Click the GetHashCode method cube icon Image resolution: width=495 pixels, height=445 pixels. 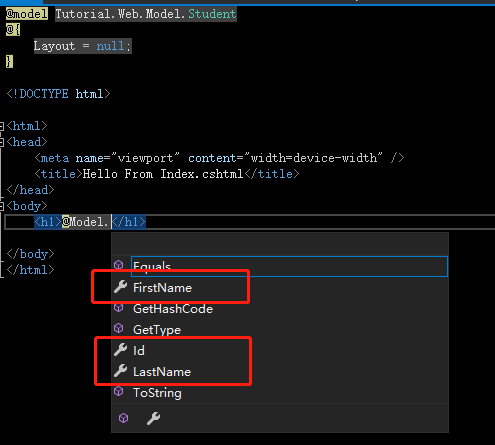(119, 308)
